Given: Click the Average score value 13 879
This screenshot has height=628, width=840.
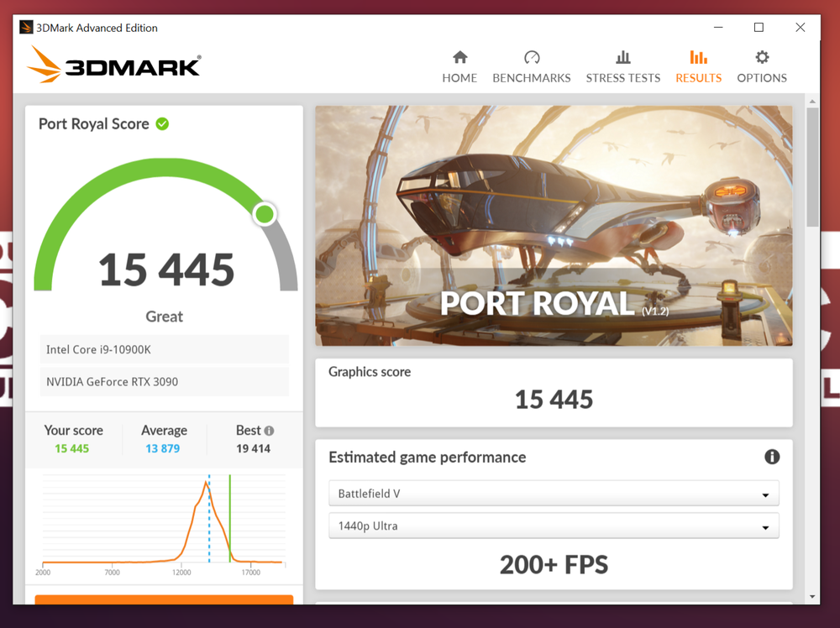Looking at the screenshot, I should coord(163,448).
